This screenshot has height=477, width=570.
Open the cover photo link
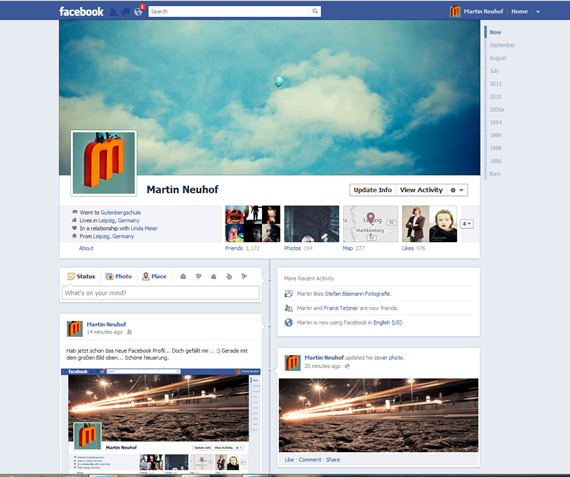389,358
